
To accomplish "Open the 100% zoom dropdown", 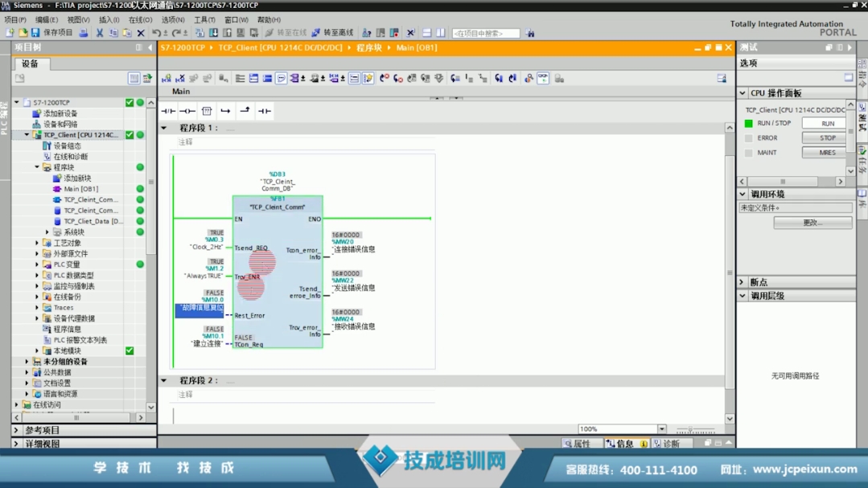I will pyautogui.click(x=661, y=429).
